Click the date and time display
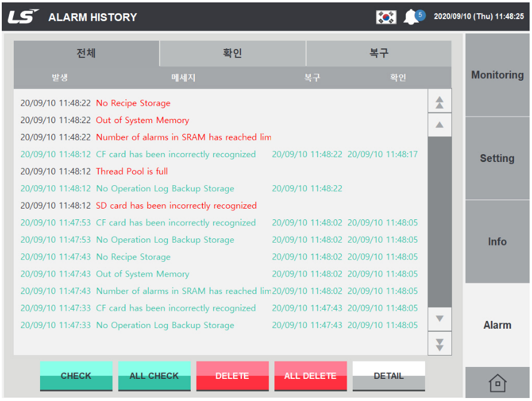 pos(479,17)
